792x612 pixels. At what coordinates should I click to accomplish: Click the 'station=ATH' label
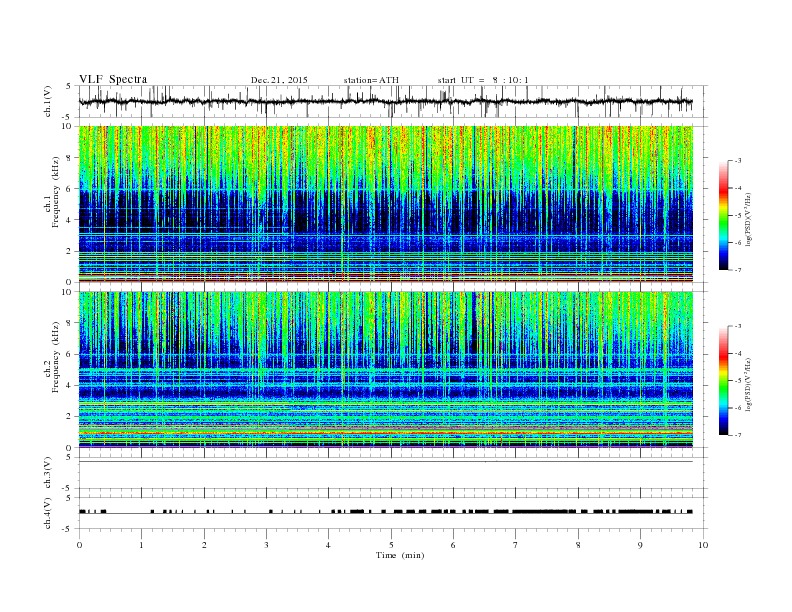click(x=371, y=80)
